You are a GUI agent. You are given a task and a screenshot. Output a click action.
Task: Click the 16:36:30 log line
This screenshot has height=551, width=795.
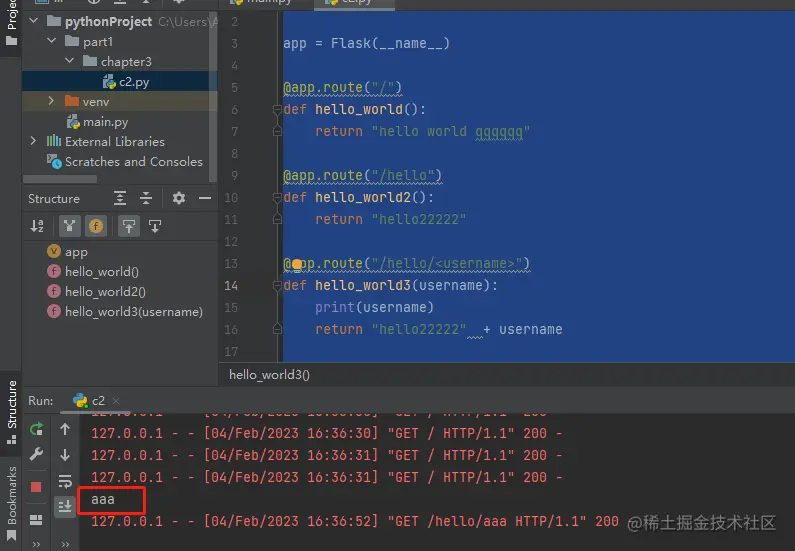327,433
